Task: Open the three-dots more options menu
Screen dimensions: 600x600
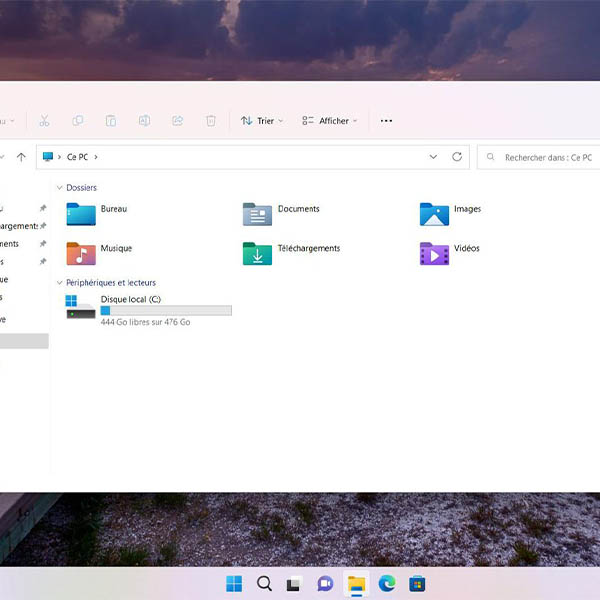Action: pyautogui.click(x=386, y=121)
